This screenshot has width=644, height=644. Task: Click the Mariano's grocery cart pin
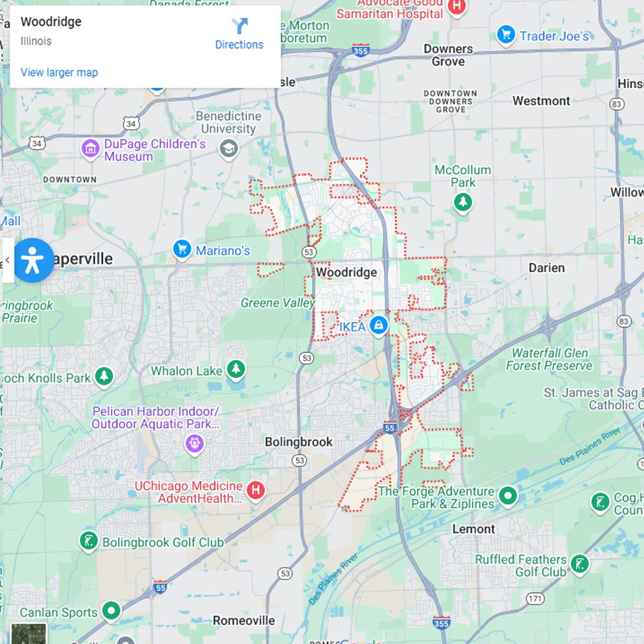pyautogui.click(x=182, y=249)
